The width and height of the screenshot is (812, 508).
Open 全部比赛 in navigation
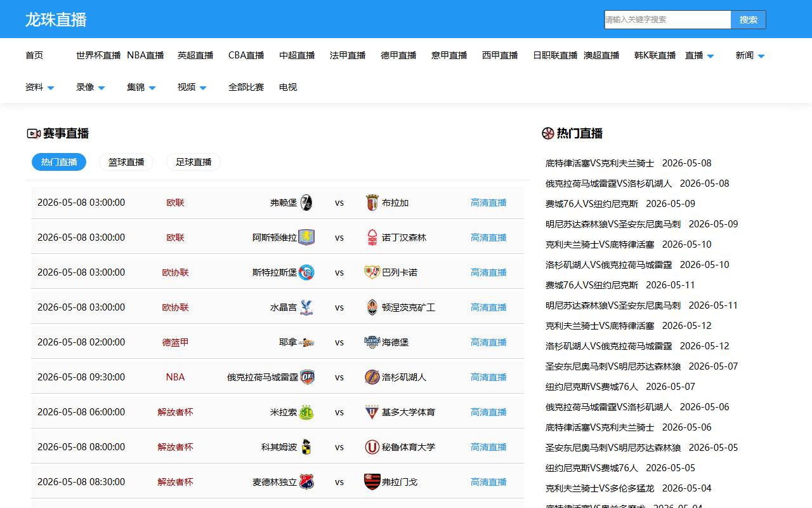point(246,88)
